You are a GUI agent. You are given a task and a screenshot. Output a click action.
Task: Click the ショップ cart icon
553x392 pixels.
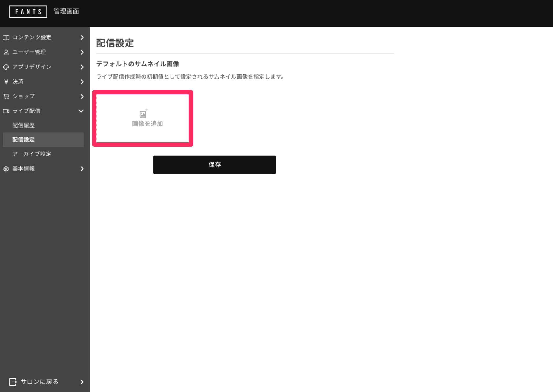[6, 96]
